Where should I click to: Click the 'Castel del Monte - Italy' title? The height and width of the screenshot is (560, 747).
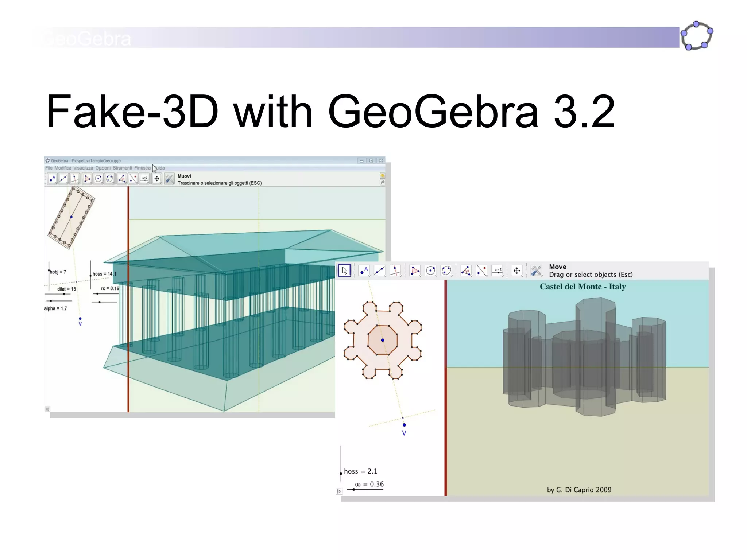click(583, 287)
